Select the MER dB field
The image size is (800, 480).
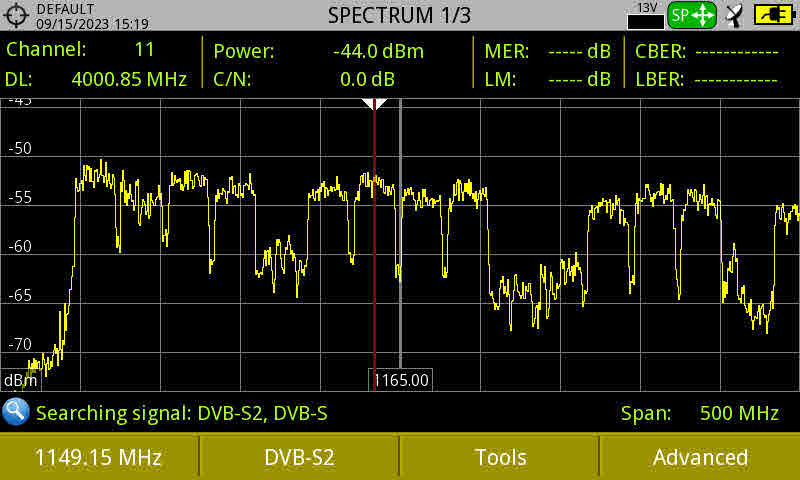click(x=547, y=52)
